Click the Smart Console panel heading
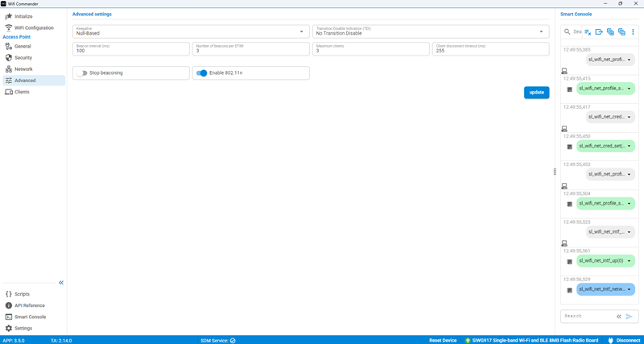Image resolution: width=644 pixels, height=344 pixels. point(576,14)
